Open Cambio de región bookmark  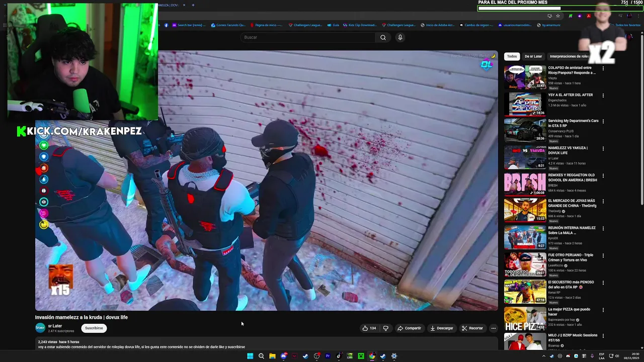click(476, 25)
